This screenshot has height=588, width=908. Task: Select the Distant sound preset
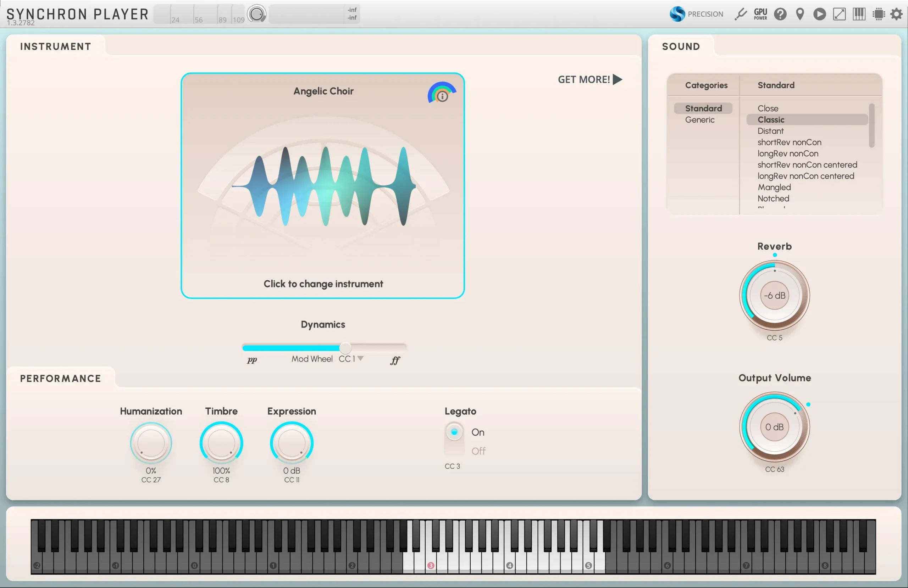point(770,131)
